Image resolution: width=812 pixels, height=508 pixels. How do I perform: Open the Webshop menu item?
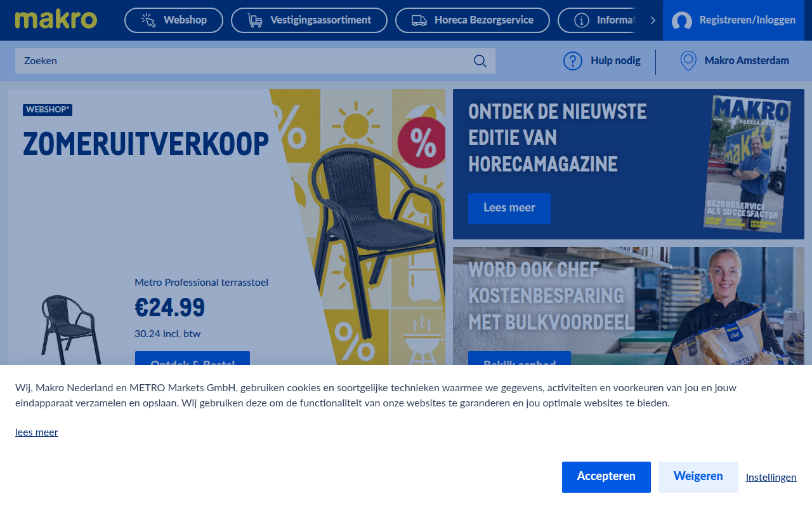coord(174,20)
